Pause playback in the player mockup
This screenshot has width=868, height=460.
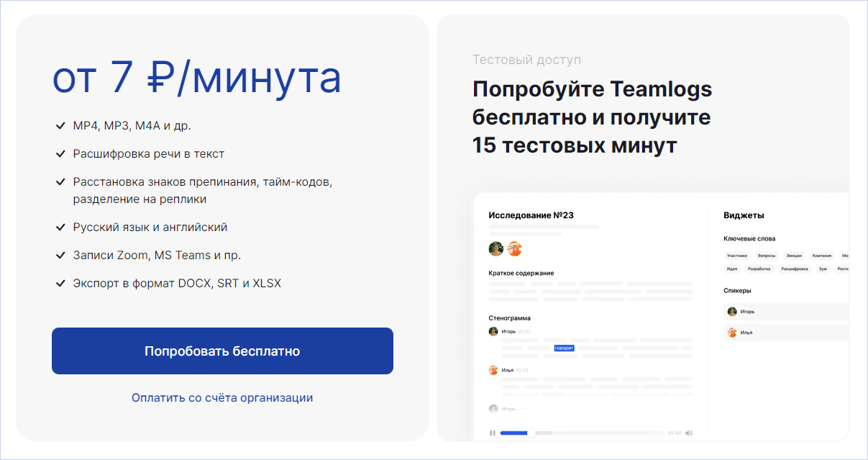[x=493, y=433]
